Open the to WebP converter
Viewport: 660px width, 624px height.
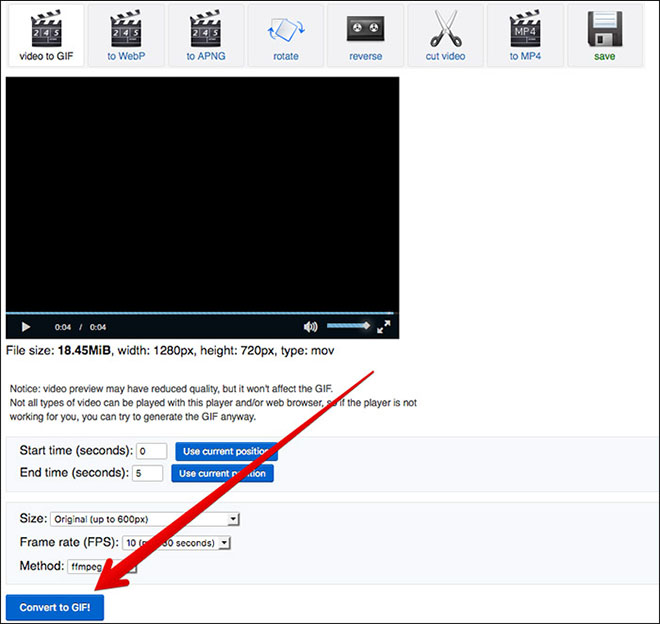(125, 35)
